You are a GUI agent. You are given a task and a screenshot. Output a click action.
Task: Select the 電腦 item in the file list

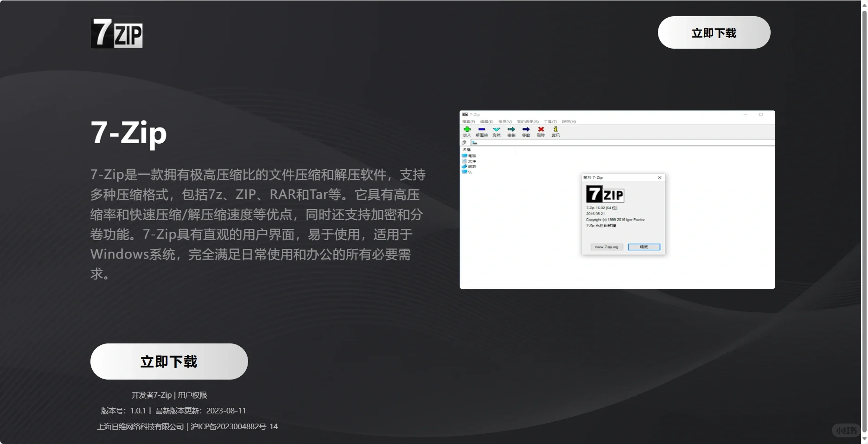click(469, 156)
